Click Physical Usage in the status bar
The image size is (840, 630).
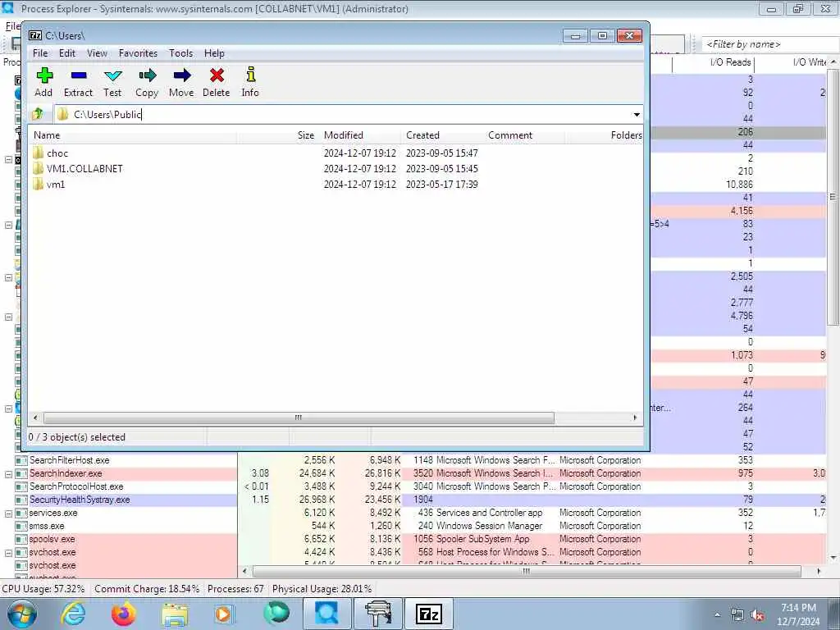[322, 589]
